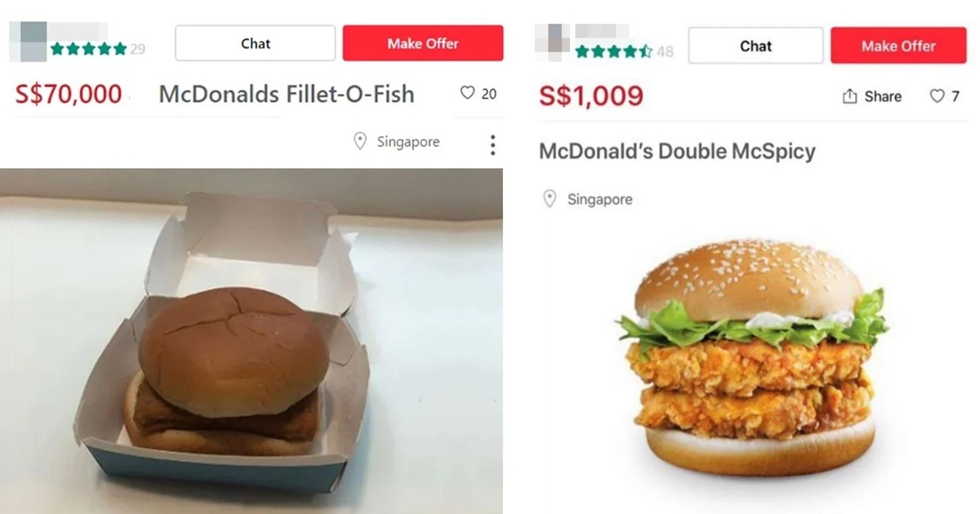This screenshot has width=980, height=514.
Task: Click the location pin beside Singapore on left listing
Action: (359, 141)
